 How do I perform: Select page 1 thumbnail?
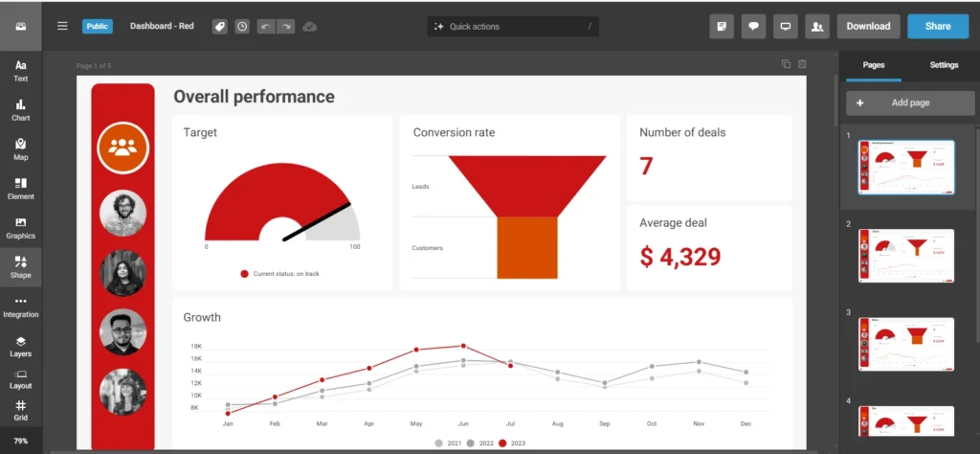tap(906, 168)
